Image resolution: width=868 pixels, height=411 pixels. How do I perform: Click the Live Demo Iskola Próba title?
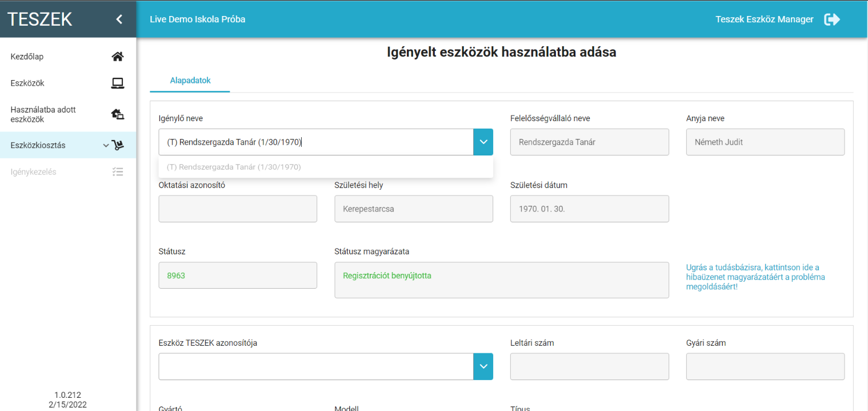[x=198, y=19]
